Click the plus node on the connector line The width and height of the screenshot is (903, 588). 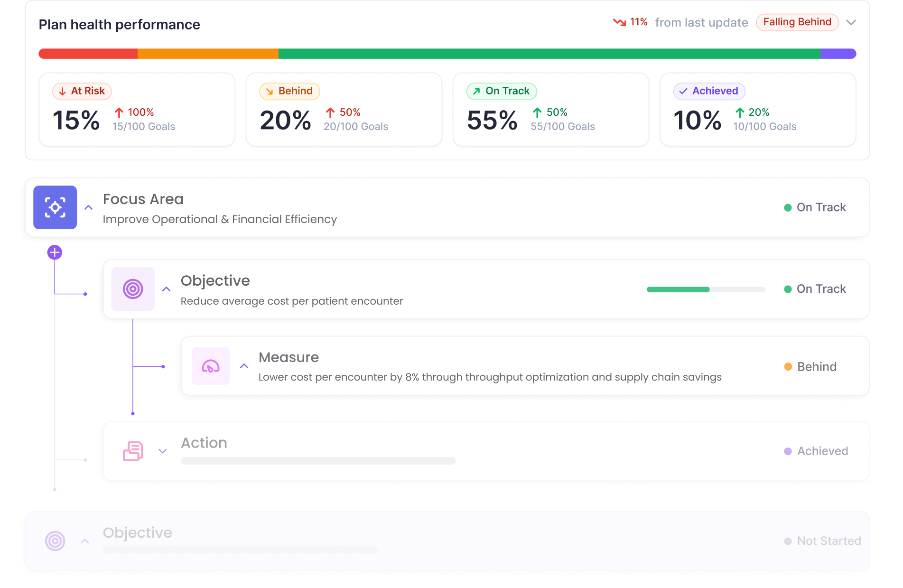55,252
